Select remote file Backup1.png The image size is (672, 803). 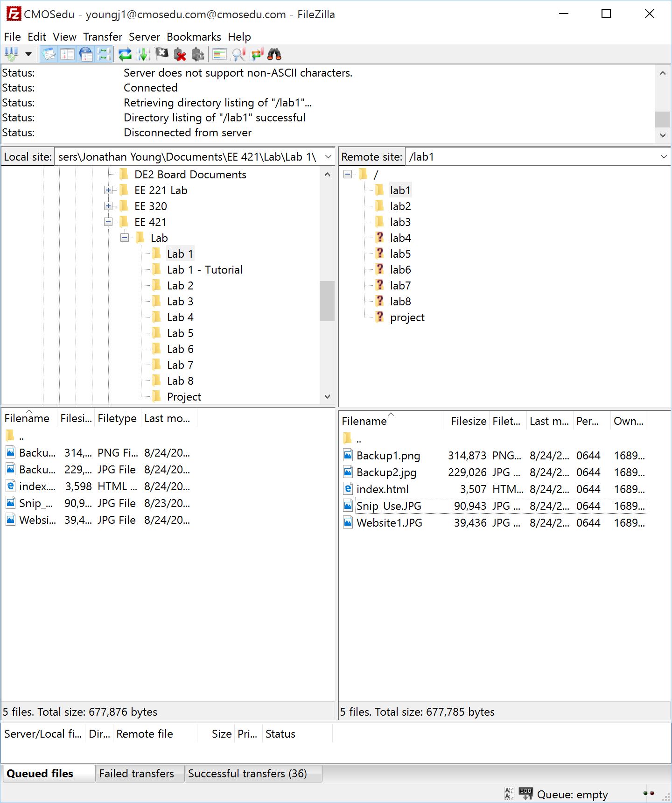388,456
